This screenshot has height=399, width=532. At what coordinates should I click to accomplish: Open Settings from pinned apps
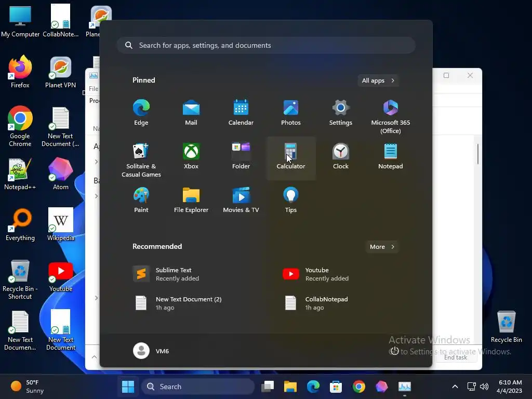coord(341,113)
